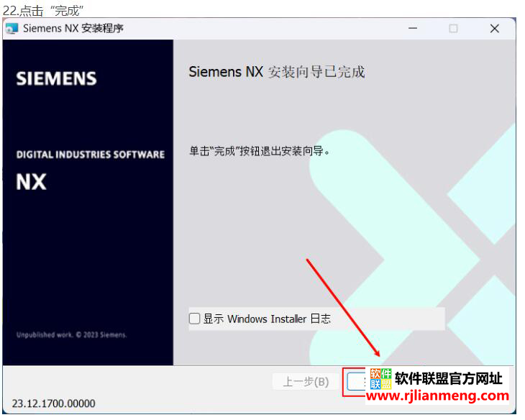Click the SIEMENS logo on the dark panel
525x420 pixels.
tap(57, 78)
